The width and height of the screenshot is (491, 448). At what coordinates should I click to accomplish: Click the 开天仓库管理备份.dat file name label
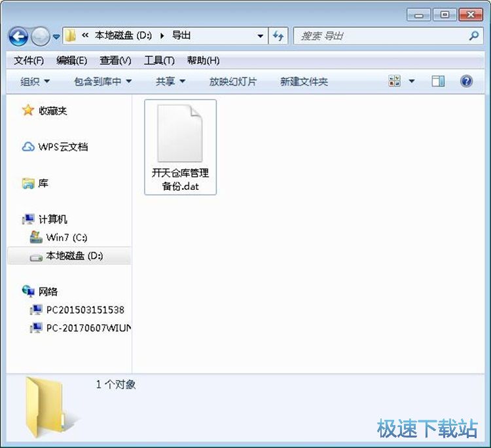tap(181, 179)
